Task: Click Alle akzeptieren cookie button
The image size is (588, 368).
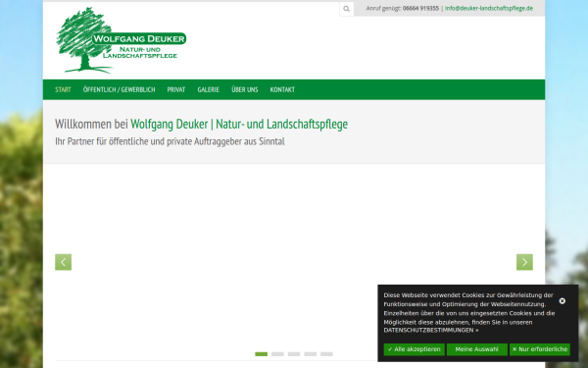Action: coord(414,349)
